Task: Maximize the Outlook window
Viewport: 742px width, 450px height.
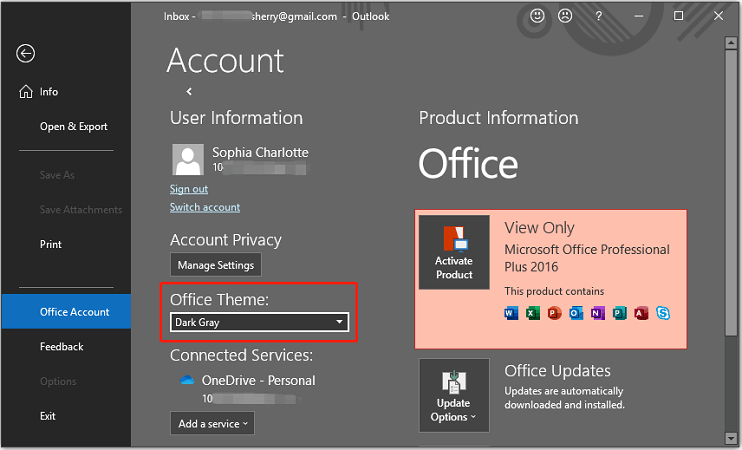Action: [x=678, y=16]
